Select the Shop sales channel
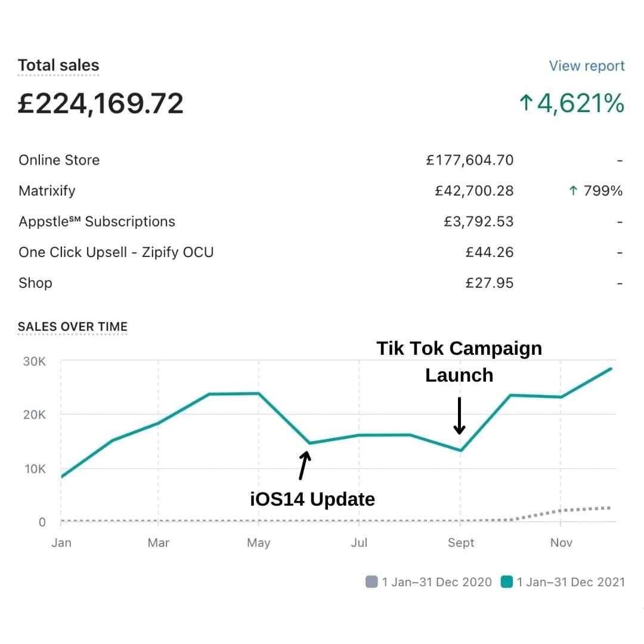 click(35, 283)
